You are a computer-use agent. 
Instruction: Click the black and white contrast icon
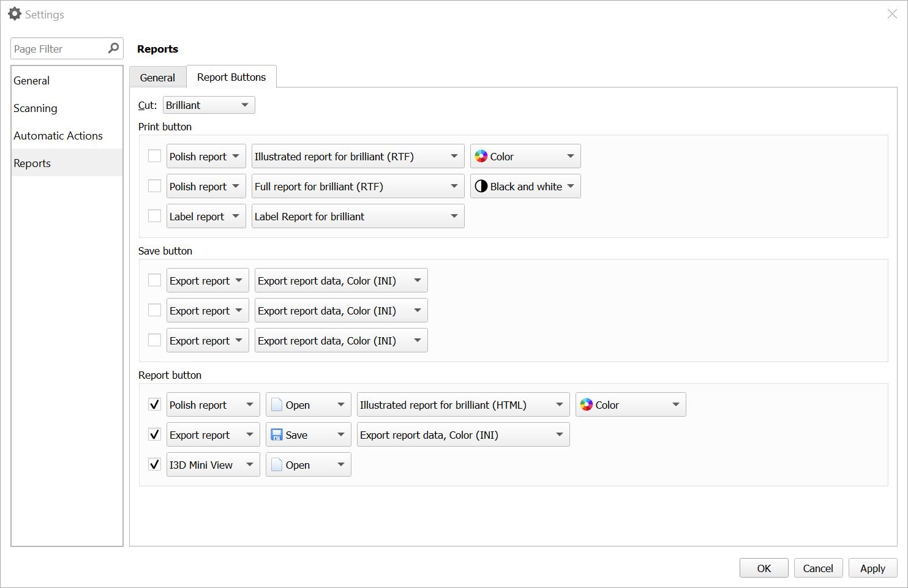tap(481, 186)
